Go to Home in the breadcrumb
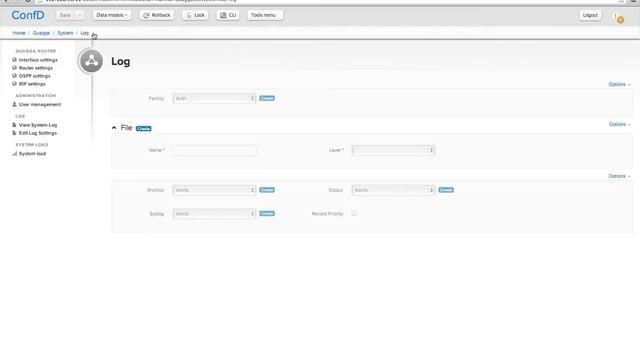Viewport: 640px width, 360px height. coord(19,33)
